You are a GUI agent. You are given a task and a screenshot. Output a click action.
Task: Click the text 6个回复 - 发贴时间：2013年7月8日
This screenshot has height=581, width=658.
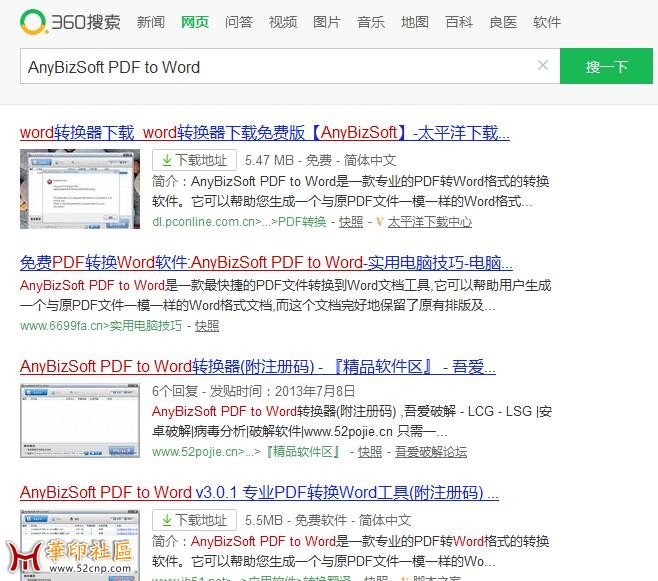point(253,391)
